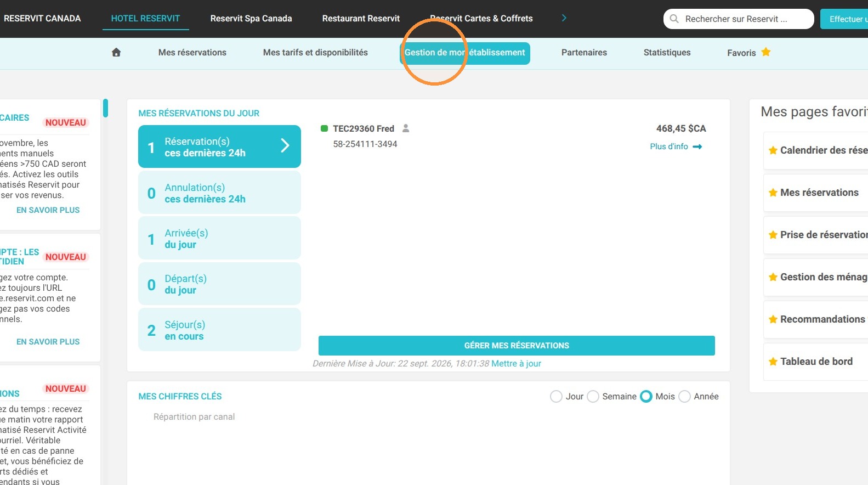Click the amount 468,45 $CA
Viewport: 868px width, 485px height.
(681, 128)
